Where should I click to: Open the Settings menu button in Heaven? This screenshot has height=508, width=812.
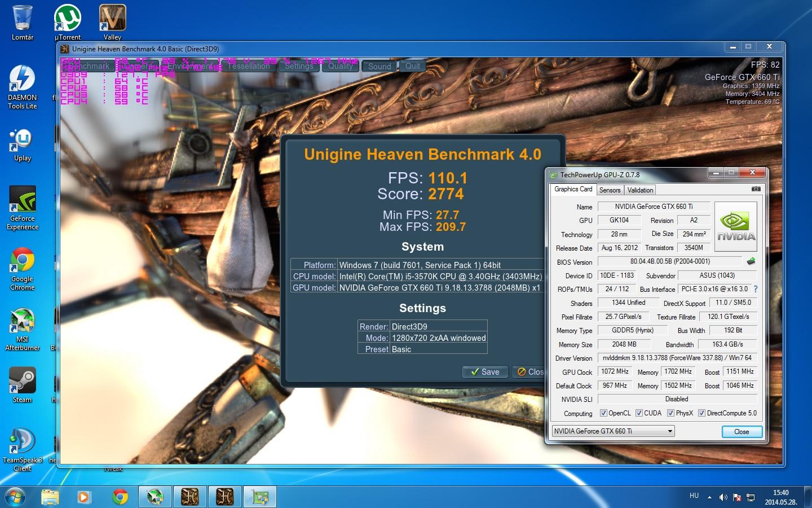click(299, 66)
